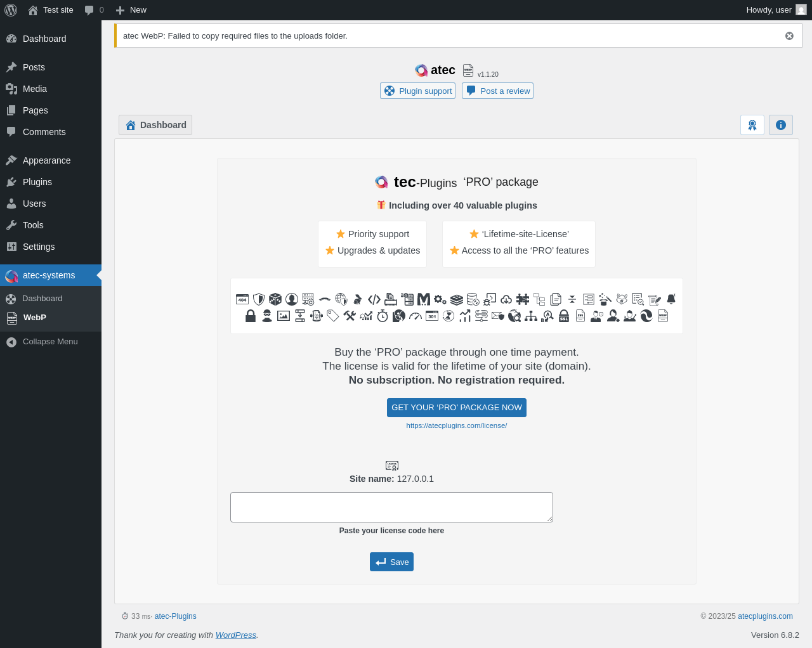Click the WebP file icon in grid
812x648 pixels.
[663, 316]
